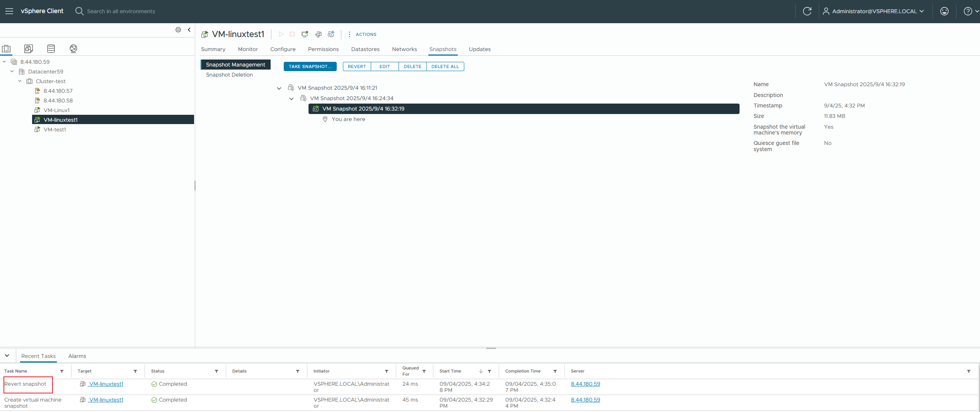The width and height of the screenshot is (980, 412).
Task: Select host 8.44.180.57 in tree
Action: tap(58, 91)
